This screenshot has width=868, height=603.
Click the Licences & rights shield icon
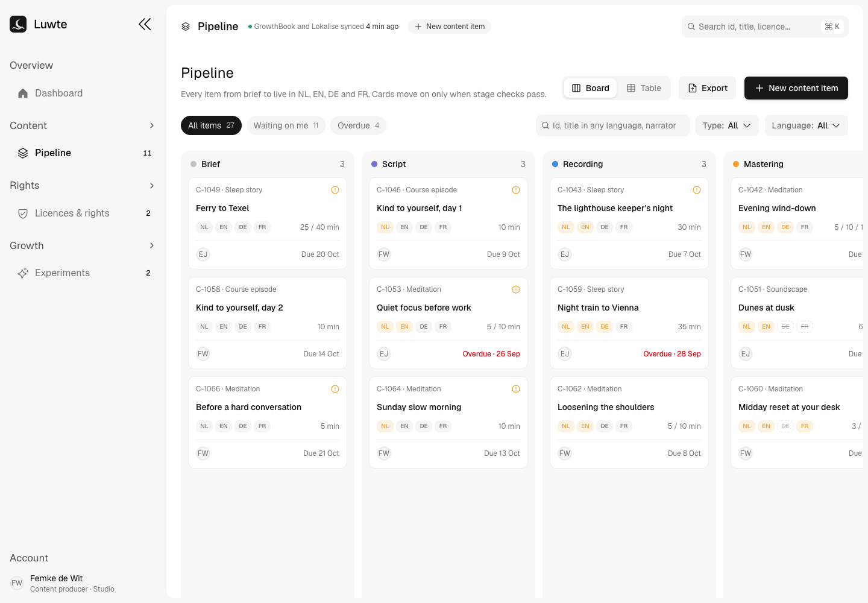23,213
